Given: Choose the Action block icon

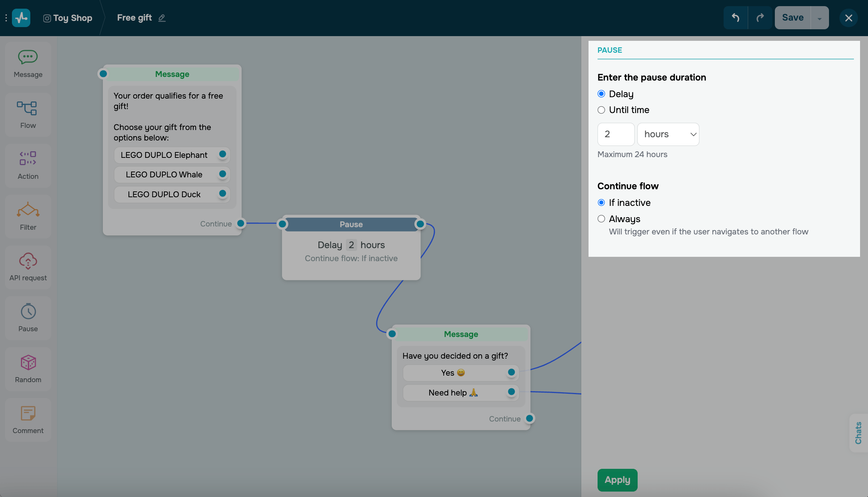Looking at the screenshot, I should (28, 159).
